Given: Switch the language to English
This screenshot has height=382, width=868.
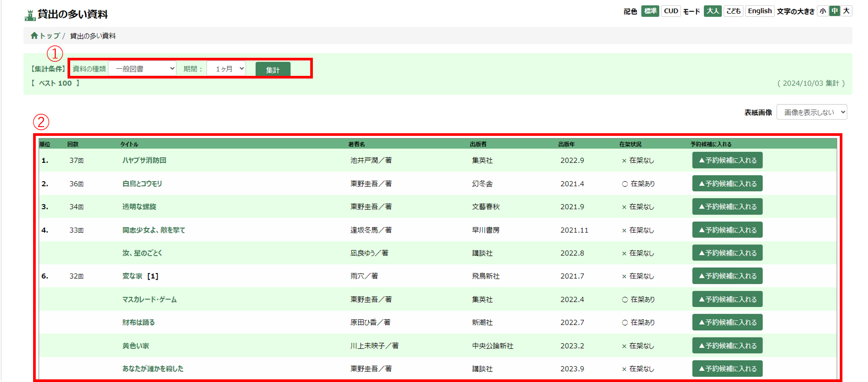Looking at the screenshot, I should pyautogui.click(x=759, y=11).
